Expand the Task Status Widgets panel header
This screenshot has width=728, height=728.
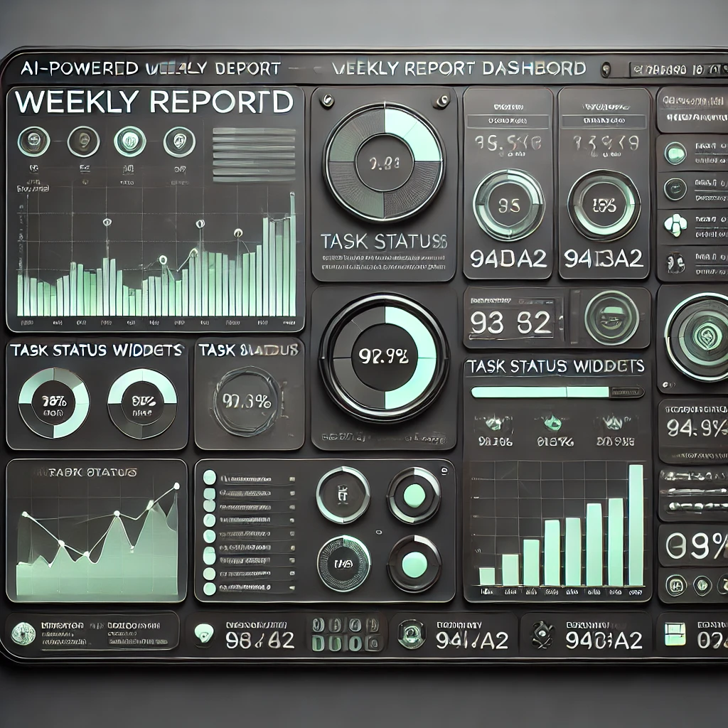click(554, 368)
